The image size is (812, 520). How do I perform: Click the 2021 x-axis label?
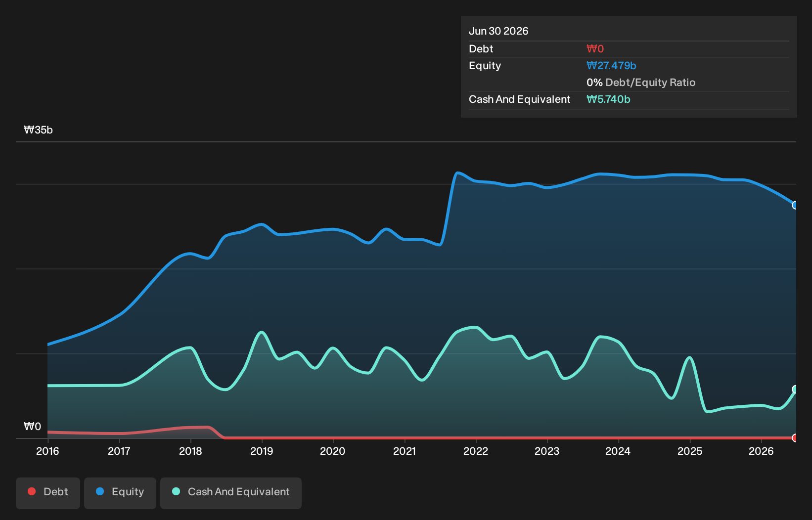click(x=405, y=451)
